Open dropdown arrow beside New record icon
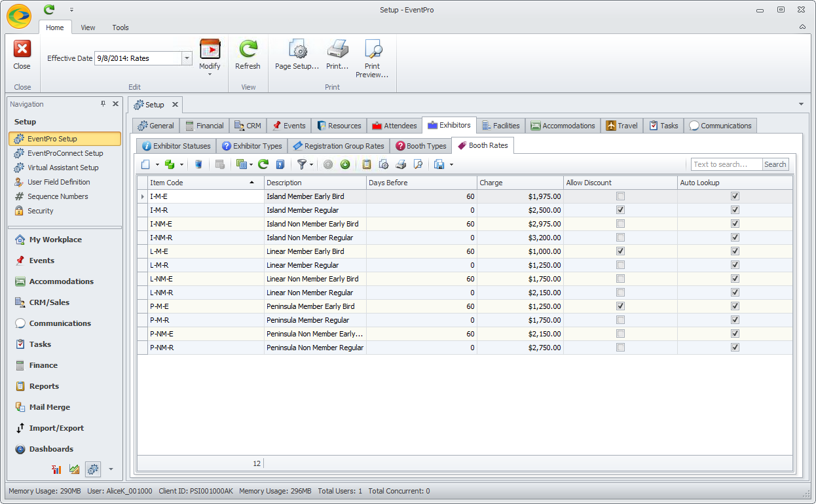The image size is (816, 504). tap(157, 165)
